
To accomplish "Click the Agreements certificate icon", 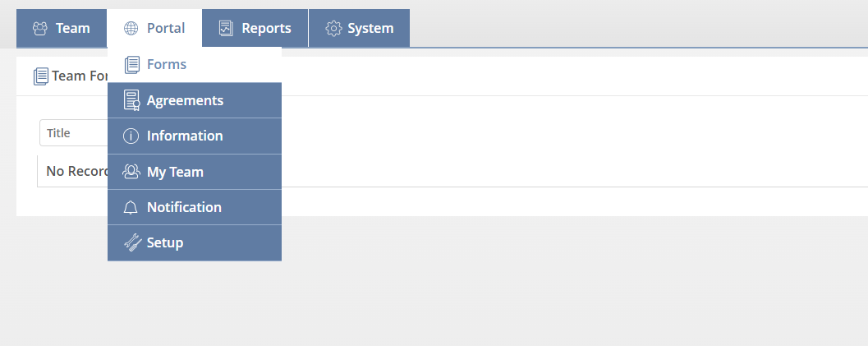I will click(131, 100).
